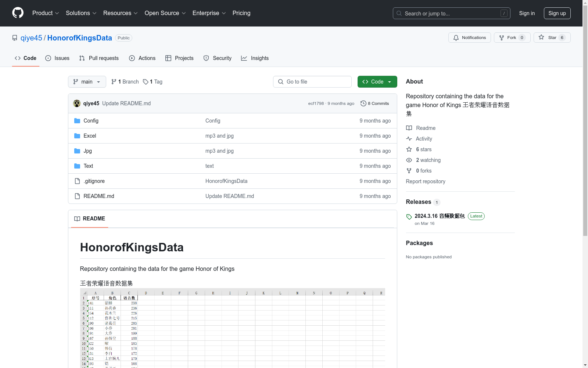The width and height of the screenshot is (588, 368).
Task: Click the tag icon beside 1 Tag
Action: (146, 82)
